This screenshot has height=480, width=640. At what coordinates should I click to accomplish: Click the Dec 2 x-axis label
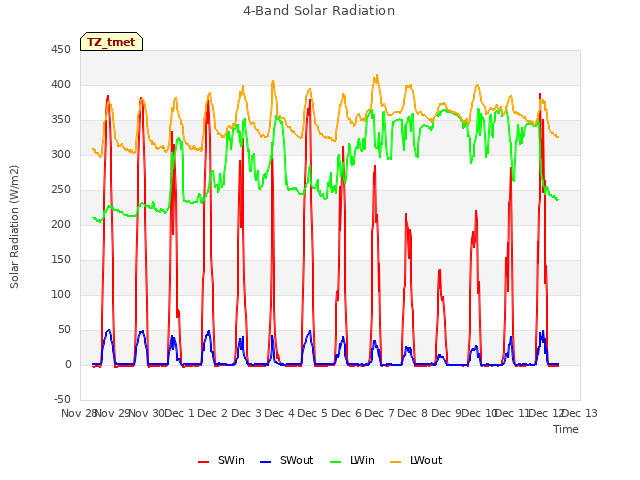point(213,413)
